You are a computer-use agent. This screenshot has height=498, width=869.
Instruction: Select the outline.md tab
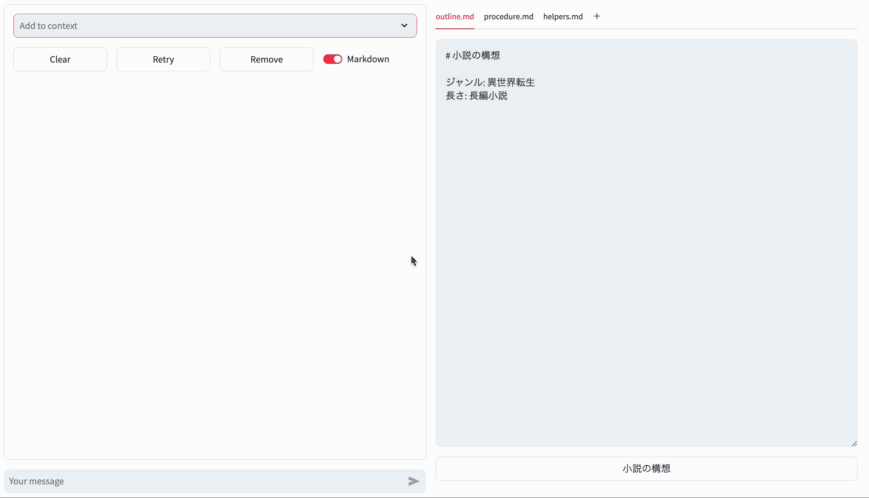pos(454,17)
